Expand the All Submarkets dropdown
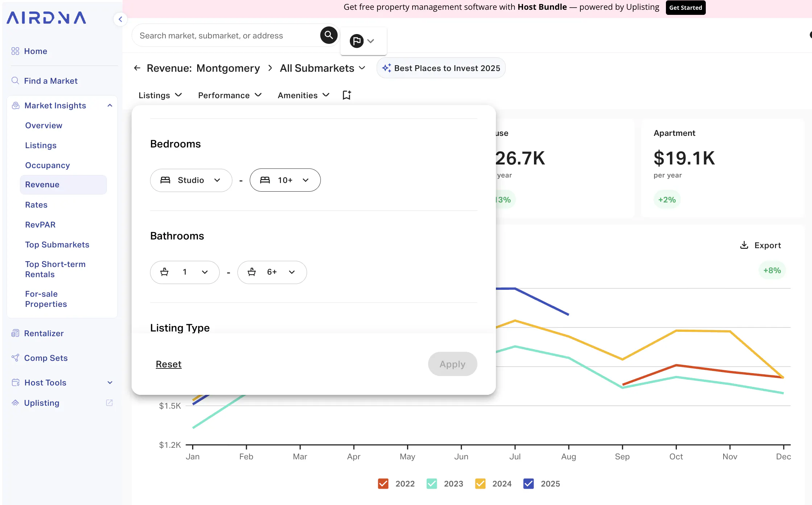 pos(323,68)
